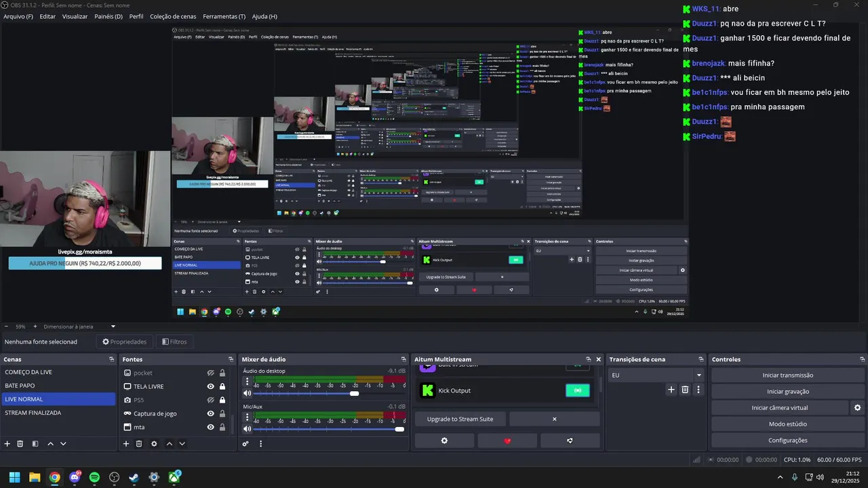Image resolution: width=868 pixels, height=488 pixels.
Task: Delete selected source with trash icon in Fontes
Action: [x=139, y=444]
